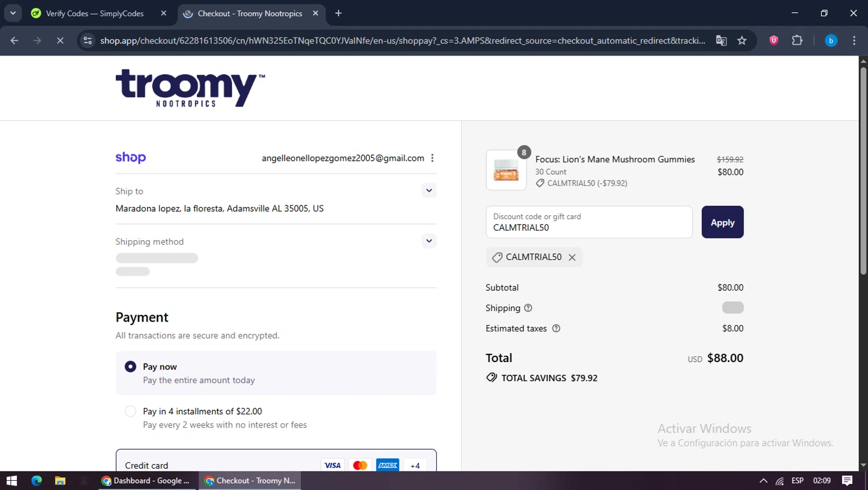Show hidden system tray icons
The image size is (868, 490).
click(x=763, y=481)
